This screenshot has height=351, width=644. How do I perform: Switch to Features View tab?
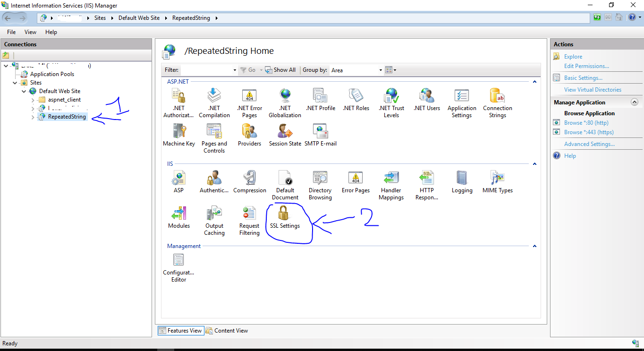coord(180,331)
